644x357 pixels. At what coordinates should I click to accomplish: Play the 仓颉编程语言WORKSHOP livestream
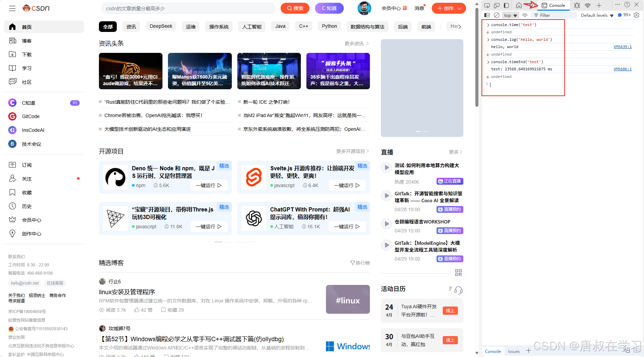tap(386, 224)
